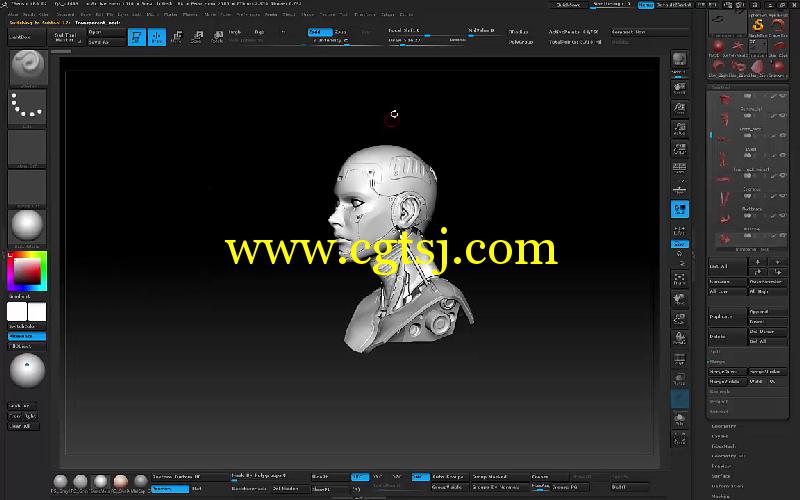Expand the Split section in SubTool
Image resolution: width=800 pixels, height=500 pixels.
pyautogui.click(x=716, y=352)
